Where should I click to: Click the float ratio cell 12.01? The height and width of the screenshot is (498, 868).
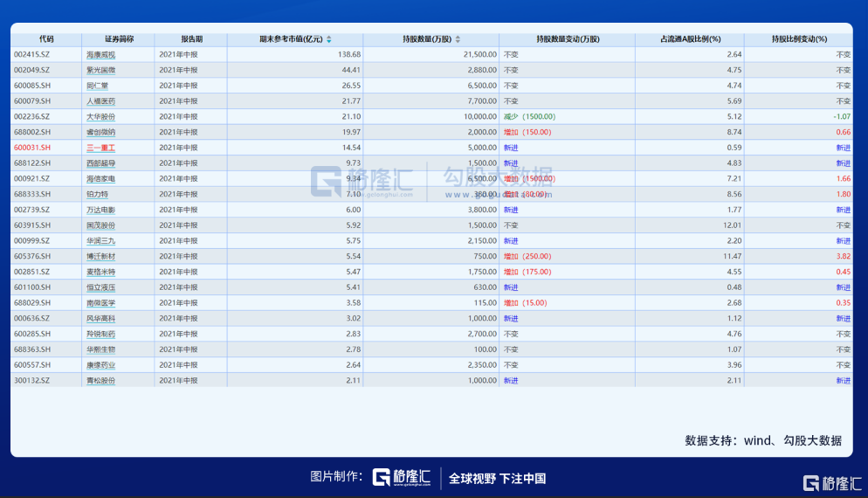point(733,225)
